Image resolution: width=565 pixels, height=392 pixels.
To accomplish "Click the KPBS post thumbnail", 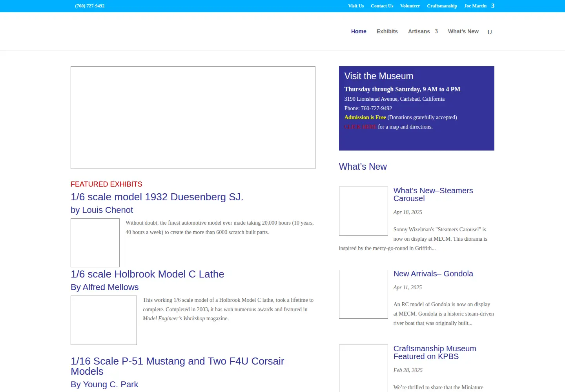I will [x=363, y=368].
